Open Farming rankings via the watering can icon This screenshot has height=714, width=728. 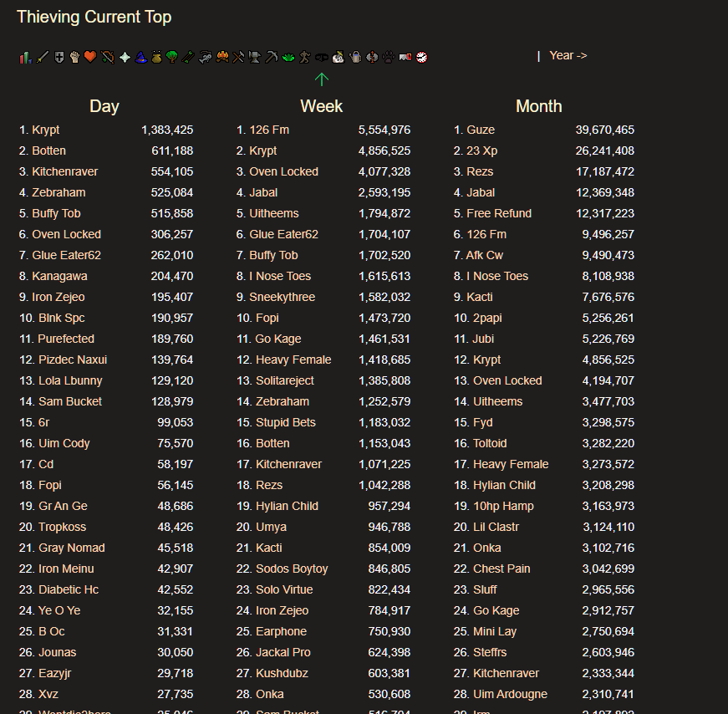click(354, 56)
